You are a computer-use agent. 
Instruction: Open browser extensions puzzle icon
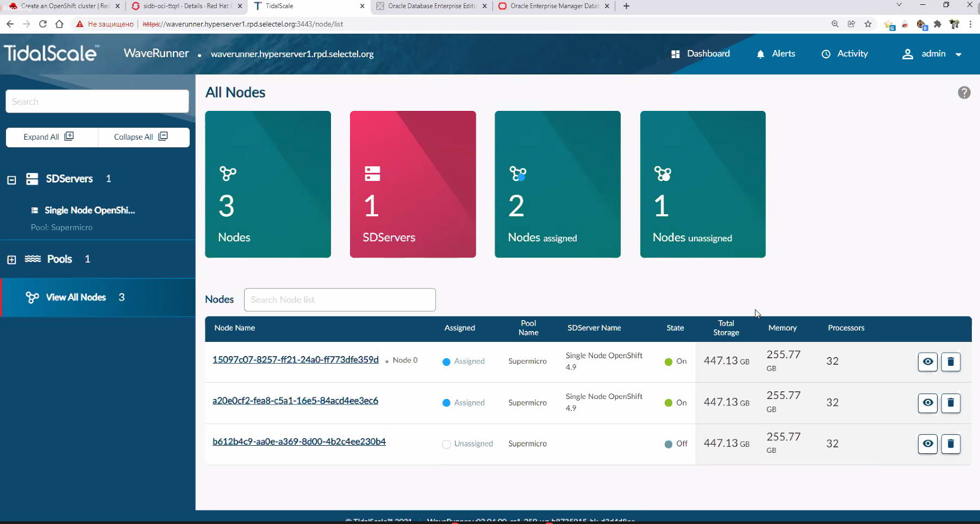[938, 24]
